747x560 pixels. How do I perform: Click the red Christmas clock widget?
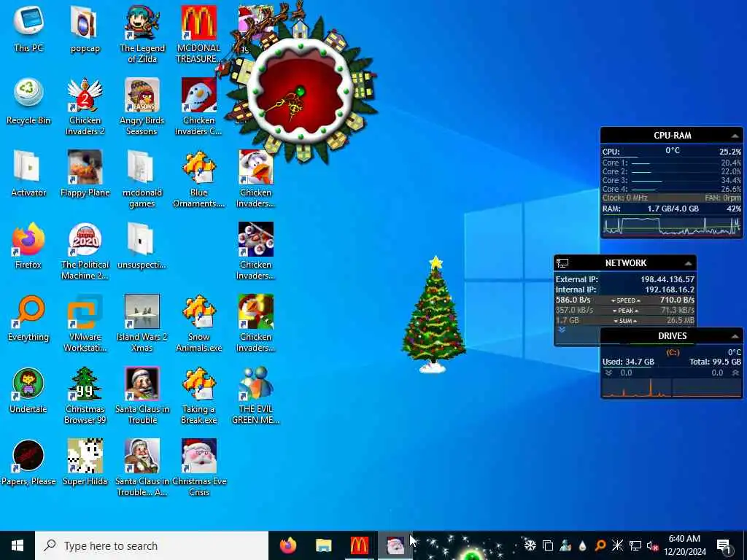pos(300,90)
